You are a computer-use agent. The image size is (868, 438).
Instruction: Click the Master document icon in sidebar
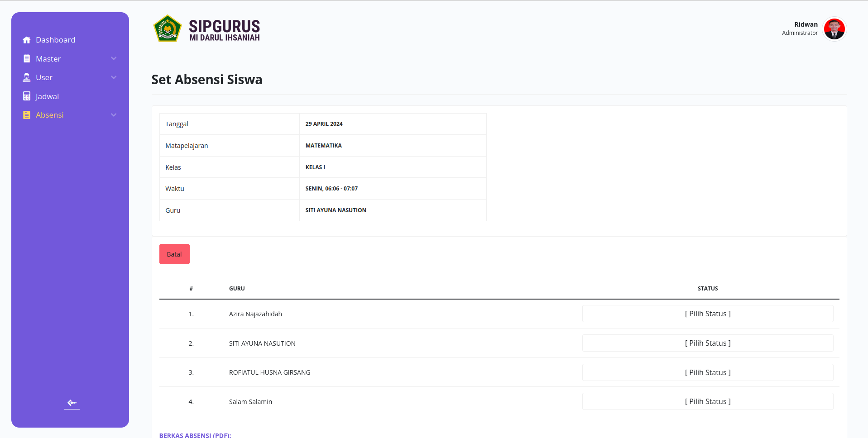(x=27, y=59)
